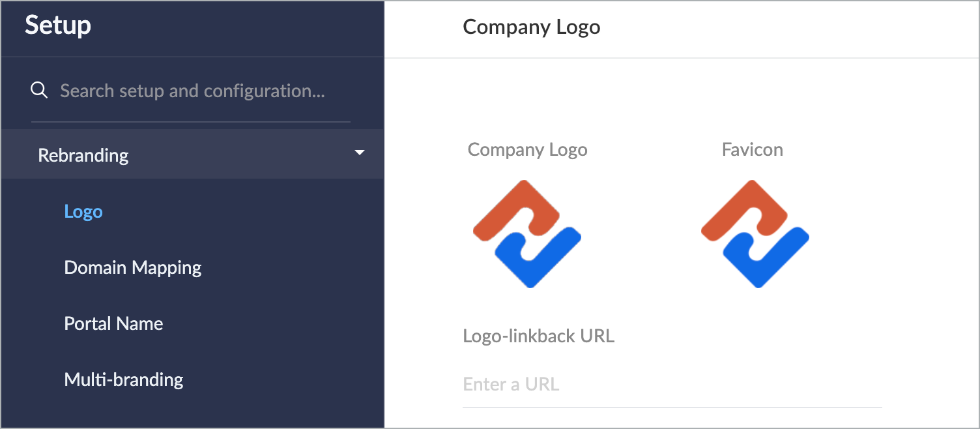The image size is (980, 429).
Task: Open Multi-branding from the sidebar
Action: [124, 379]
